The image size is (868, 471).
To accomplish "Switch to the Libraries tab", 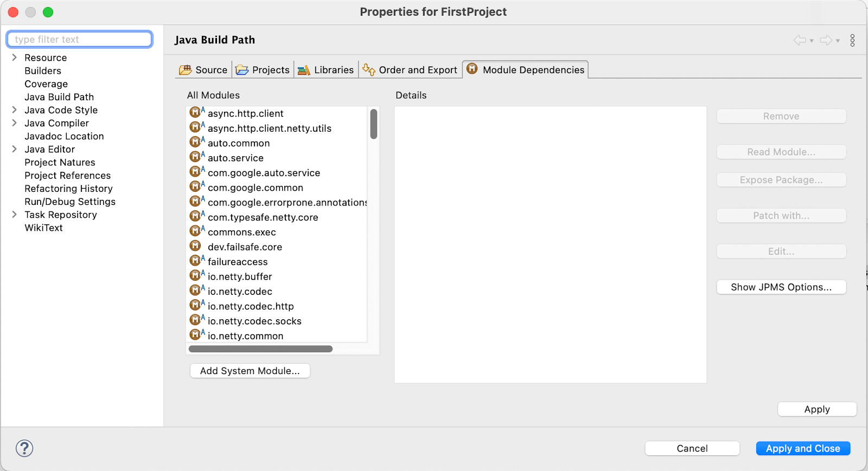I will [326, 70].
